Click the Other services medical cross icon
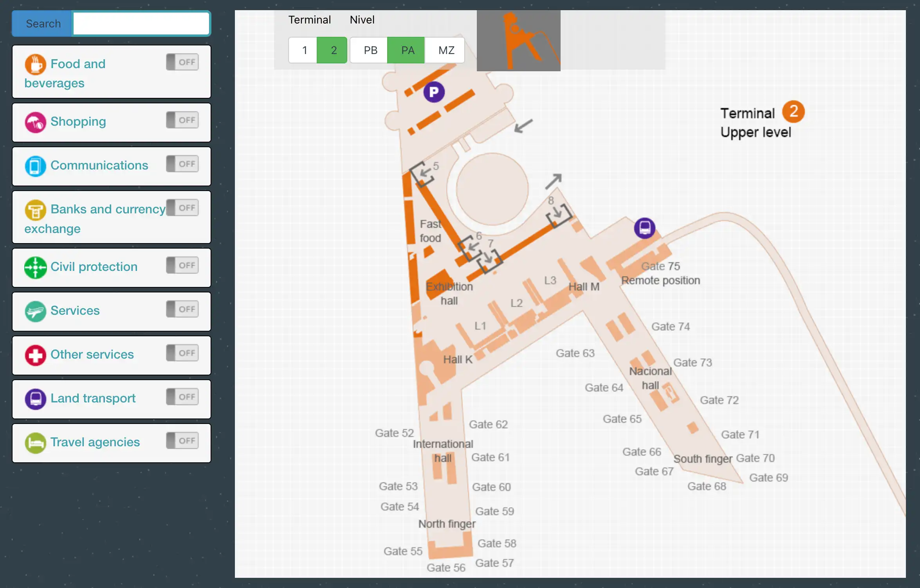 tap(35, 355)
